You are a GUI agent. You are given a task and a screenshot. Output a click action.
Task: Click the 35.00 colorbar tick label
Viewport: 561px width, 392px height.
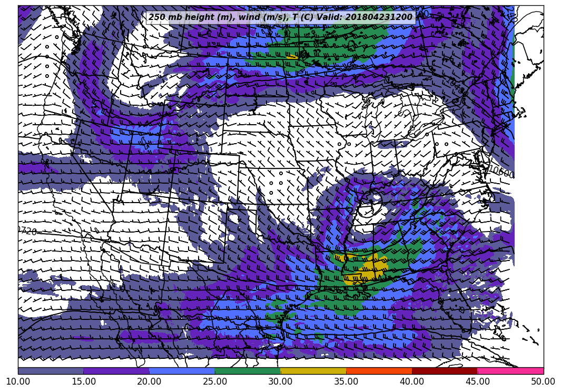pos(346,381)
